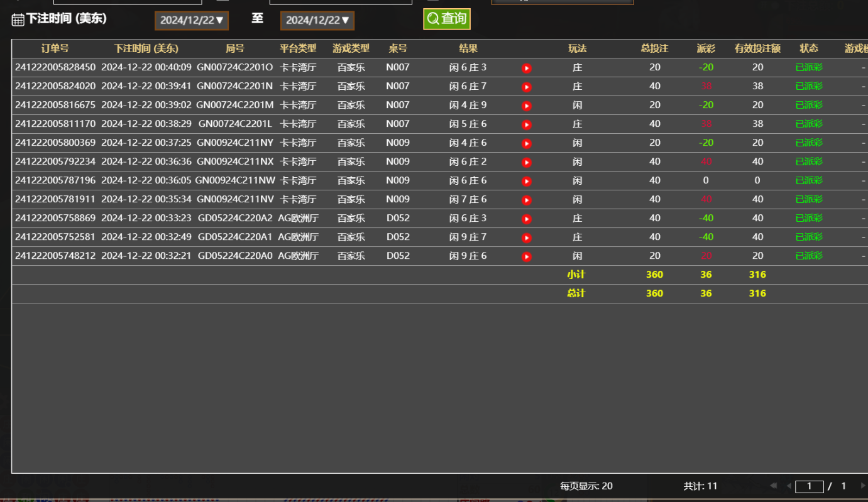The image size is (868, 502).
Task: Click replay icon for order 241222005800369
Action: pos(527,143)
